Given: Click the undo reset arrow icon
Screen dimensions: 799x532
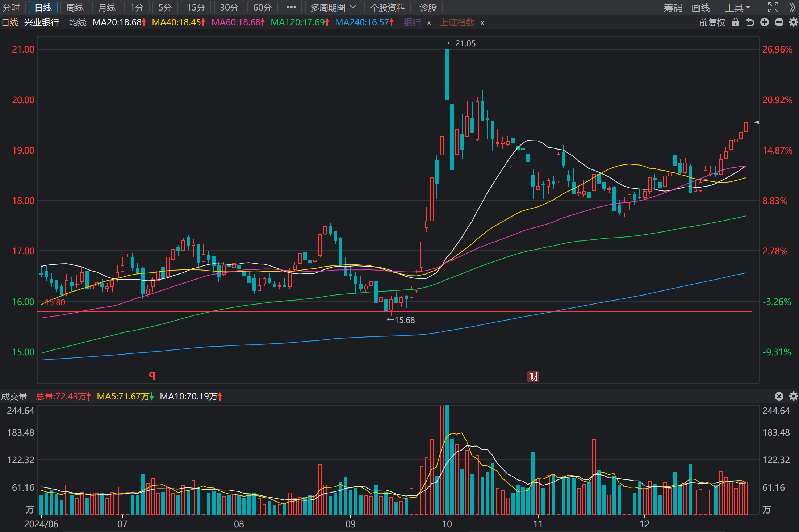Looking at the screenshot, I should 750,22.
